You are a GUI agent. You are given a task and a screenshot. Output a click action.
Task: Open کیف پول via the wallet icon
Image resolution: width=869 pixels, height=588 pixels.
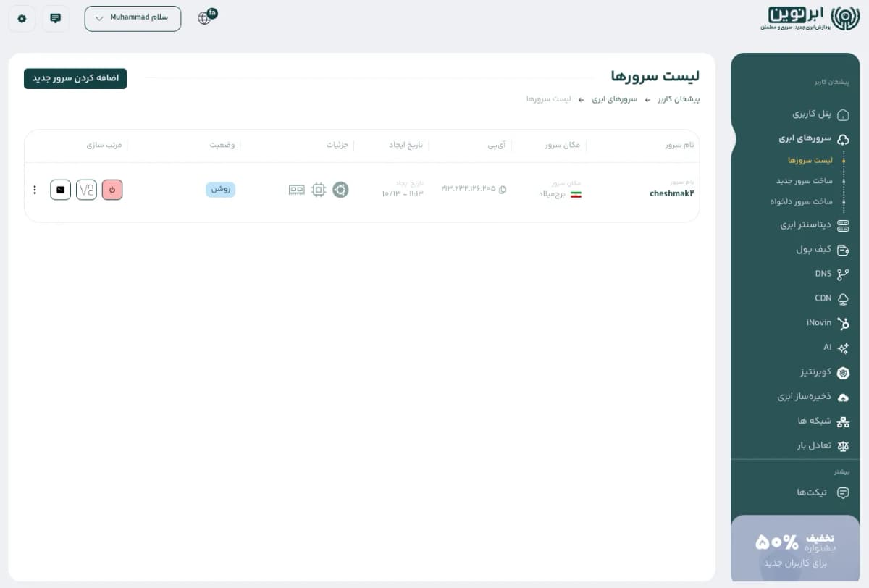(842, 250)
